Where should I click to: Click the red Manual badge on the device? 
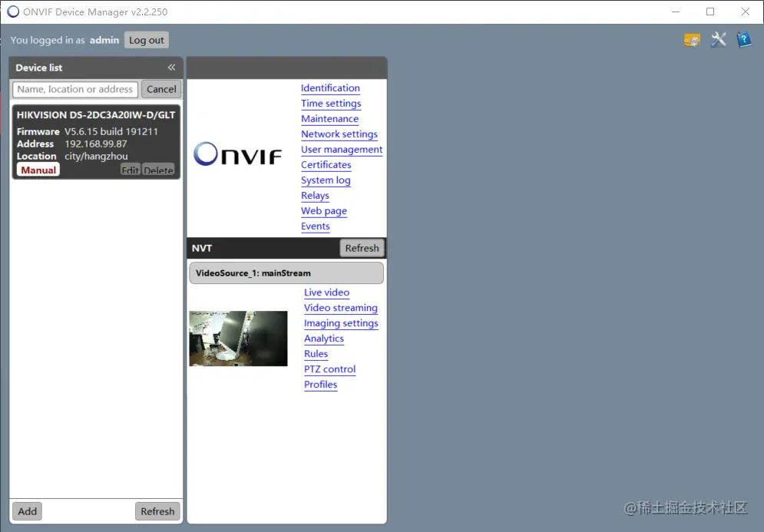click(38, 170)
